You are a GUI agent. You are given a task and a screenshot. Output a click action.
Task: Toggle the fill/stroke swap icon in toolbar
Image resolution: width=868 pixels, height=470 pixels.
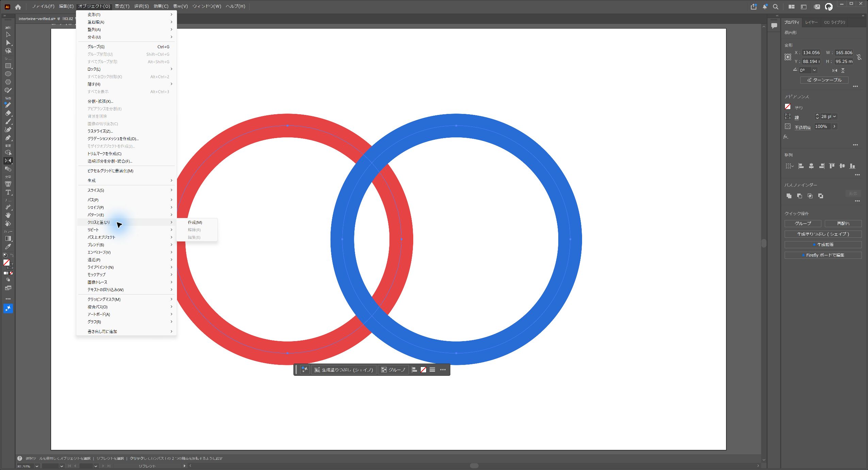[x=12, y=255]
